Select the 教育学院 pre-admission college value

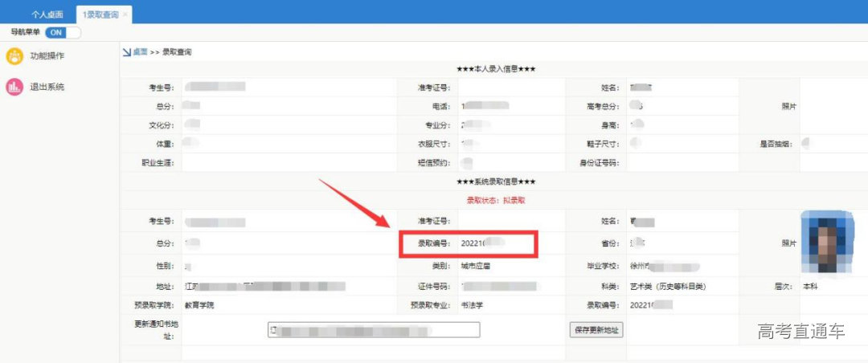tap(200, 305)
